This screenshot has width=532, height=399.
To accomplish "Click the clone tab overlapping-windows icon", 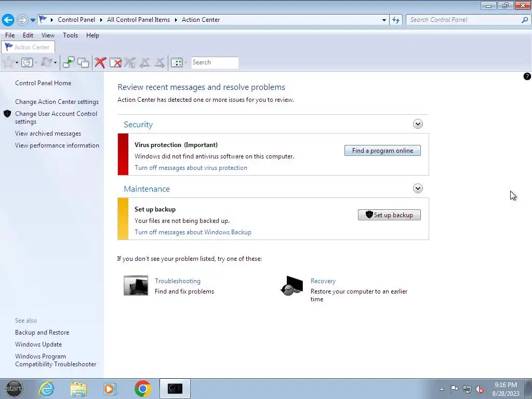I will [83, 62].
